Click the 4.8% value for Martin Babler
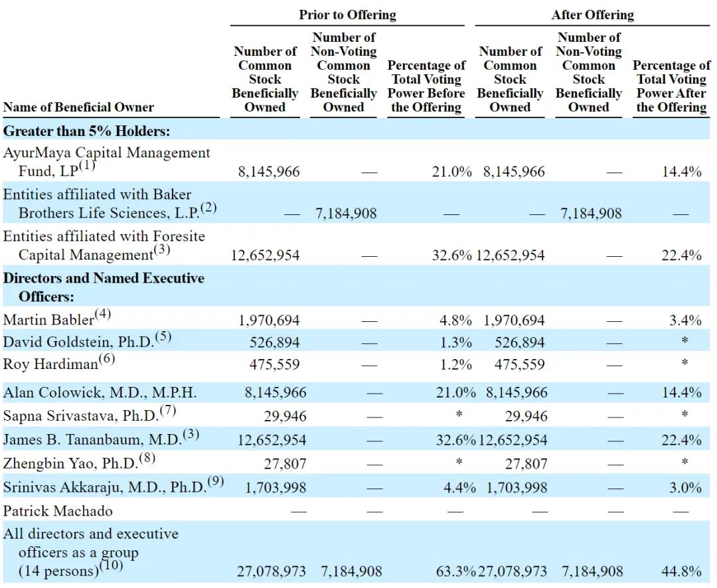Screen dimensions: 717x588 click(455, 320)
